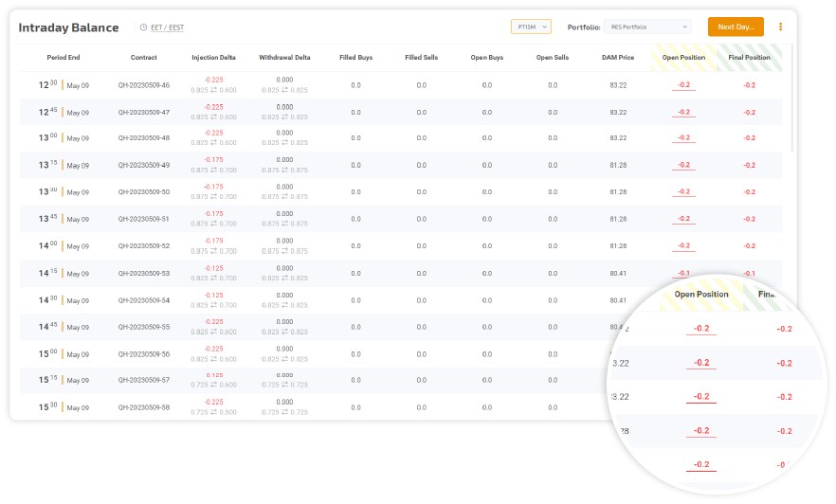The image size is (836, 504).
Task: Open the -0.2 Open Position link for QH-20230509-48
Action: click(683, 138)
